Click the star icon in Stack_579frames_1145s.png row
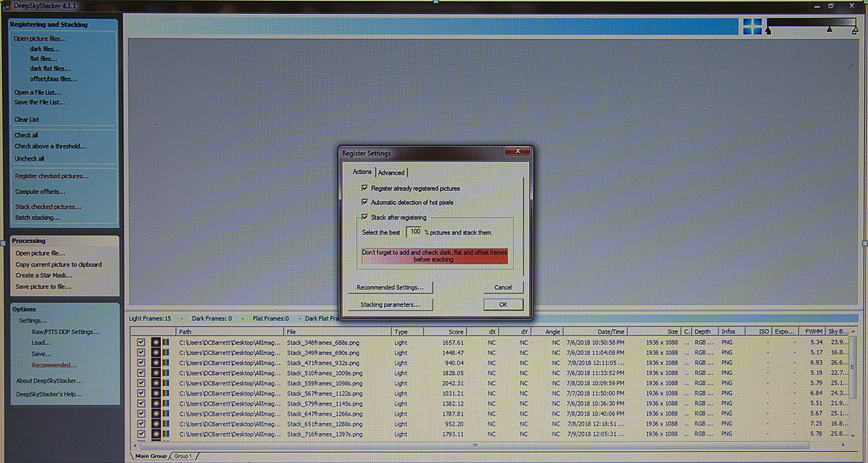 click(x=156, y=403)
